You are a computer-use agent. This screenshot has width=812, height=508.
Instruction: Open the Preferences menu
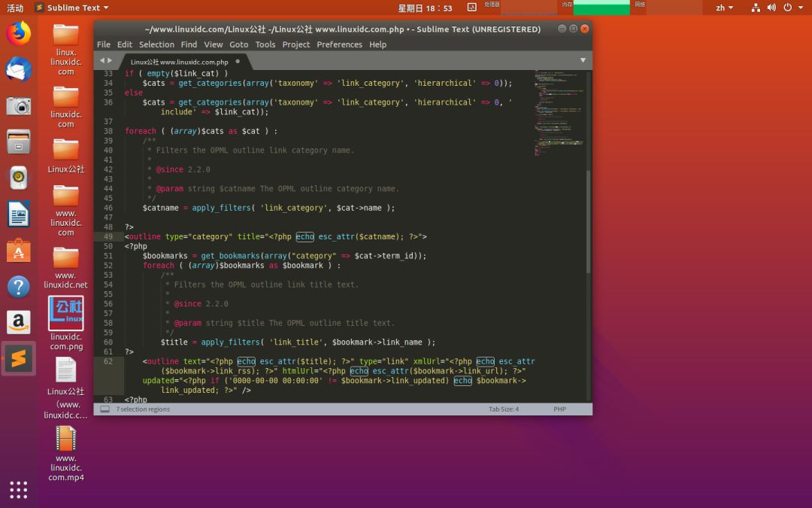click(x=339, y=44)
